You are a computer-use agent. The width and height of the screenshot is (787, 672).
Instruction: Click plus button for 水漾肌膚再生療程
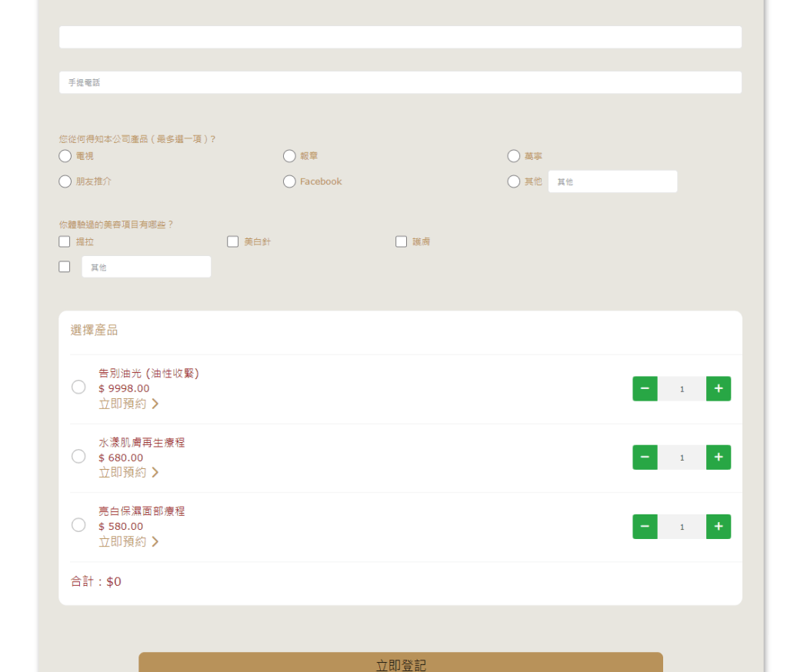718,457
